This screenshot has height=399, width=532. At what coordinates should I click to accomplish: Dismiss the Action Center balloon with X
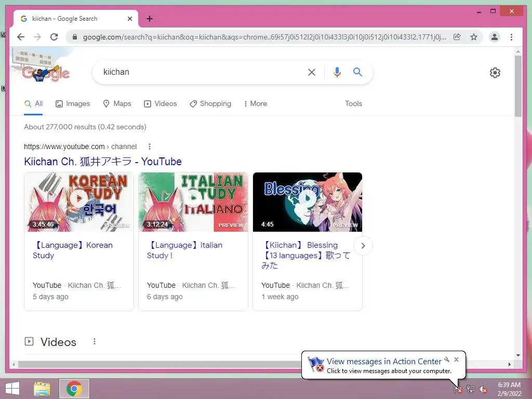[456, 360]
